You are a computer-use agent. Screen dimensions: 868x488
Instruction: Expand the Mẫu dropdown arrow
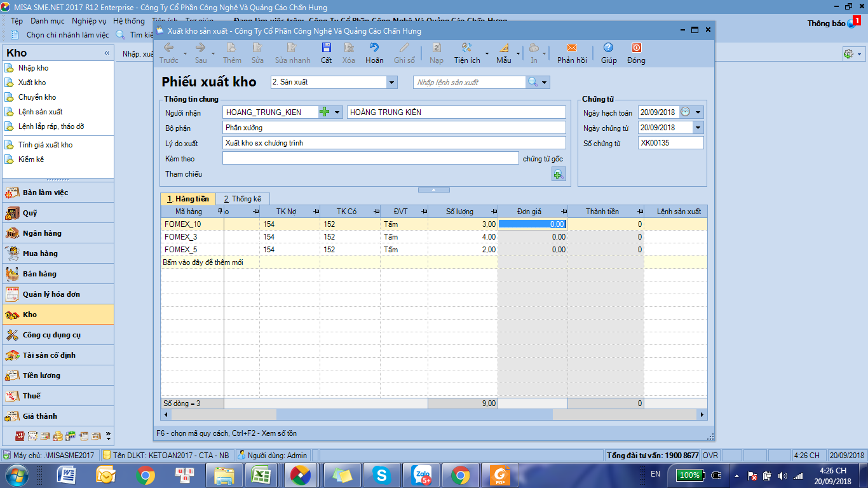518,53
